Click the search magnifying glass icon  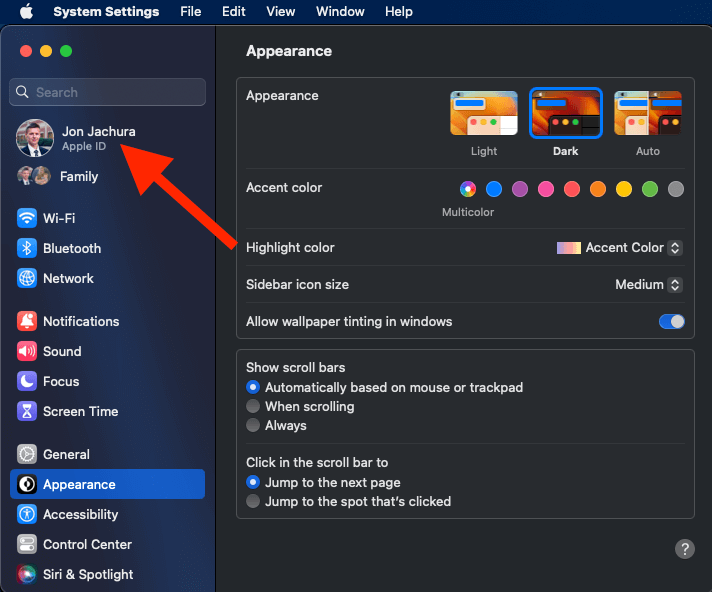[22, 92]
